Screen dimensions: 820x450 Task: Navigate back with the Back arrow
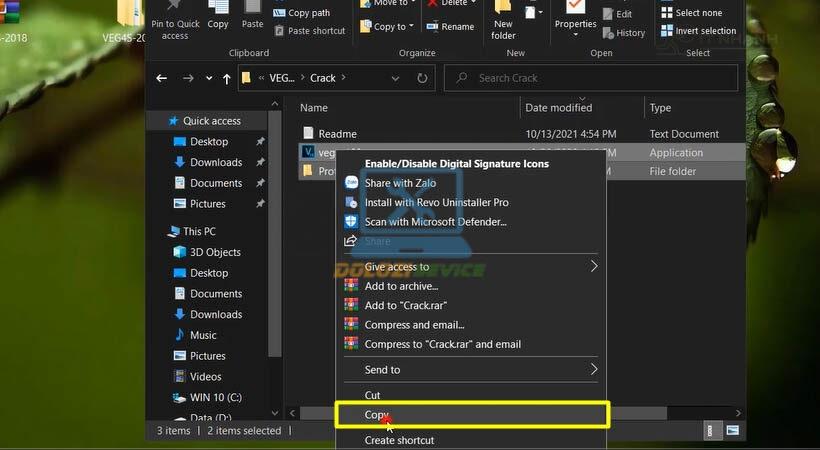click(162, 78)
